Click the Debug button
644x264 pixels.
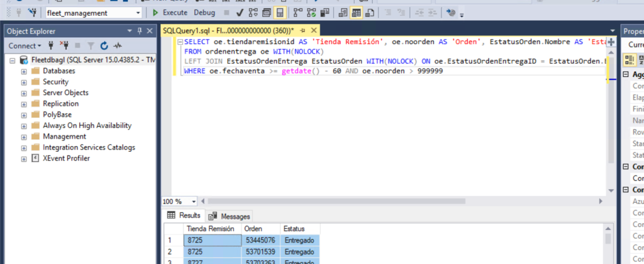(x=204, y=13)
